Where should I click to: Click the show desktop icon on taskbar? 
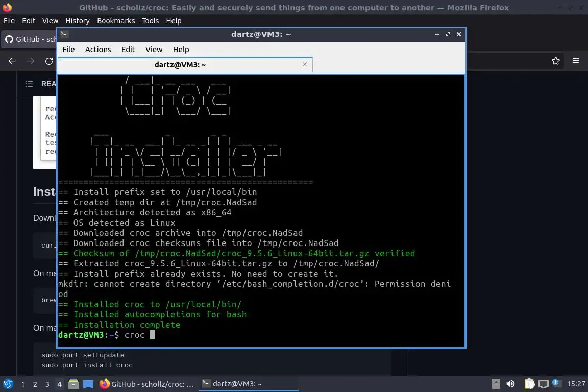click(x=88, y=384)
